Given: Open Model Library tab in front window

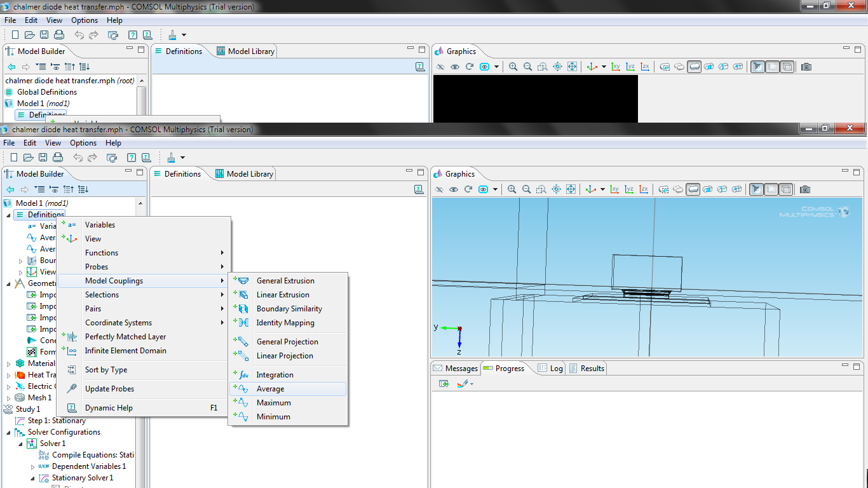Looking at the screenshot, I should point(245,174).
